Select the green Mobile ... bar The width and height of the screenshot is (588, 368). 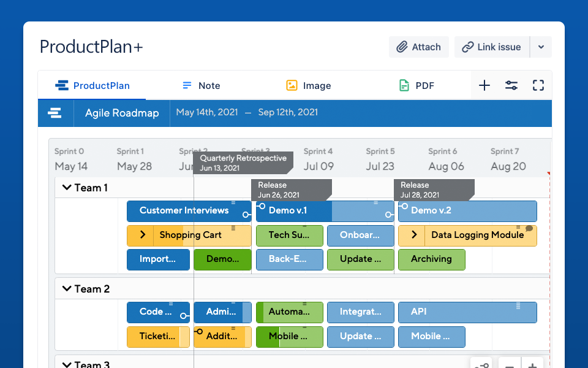(x=290, y=337)
